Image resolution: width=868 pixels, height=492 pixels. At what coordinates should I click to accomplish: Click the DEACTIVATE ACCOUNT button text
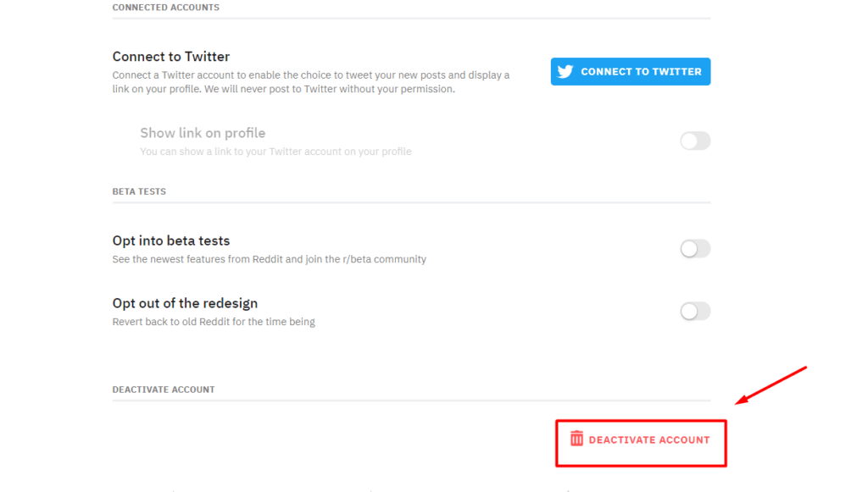pyautogui.click(x=648, y=440)
